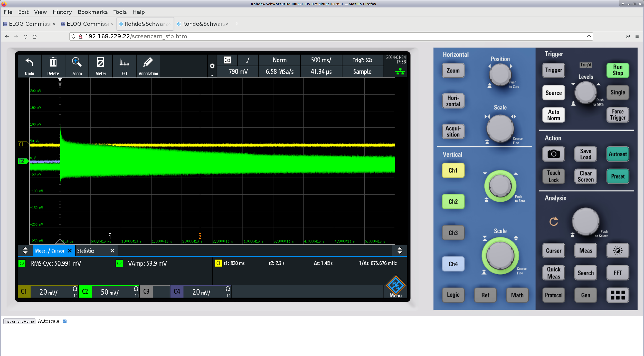
Task: Toggle channel Ch1 on the panel
Action: (x=453, y=171)
